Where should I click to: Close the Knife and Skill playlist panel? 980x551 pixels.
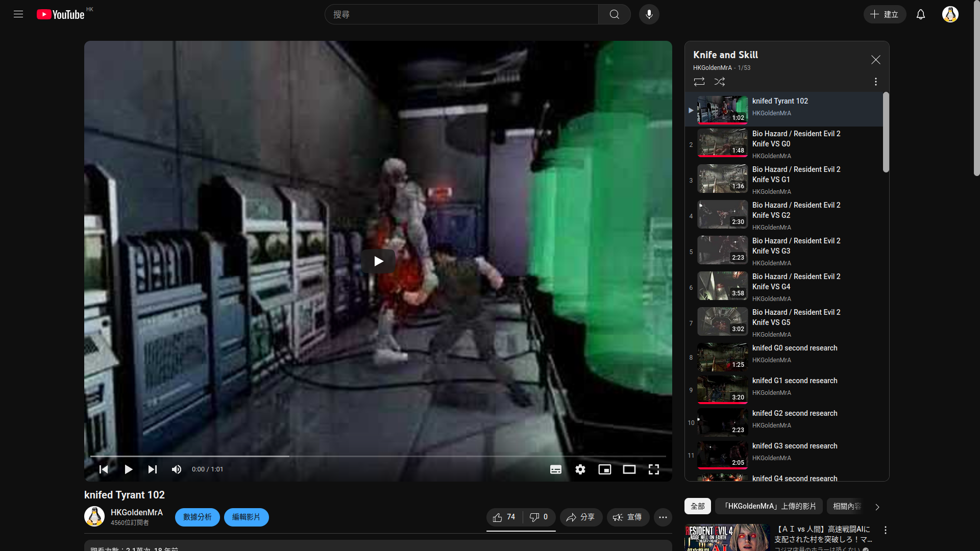876,60
